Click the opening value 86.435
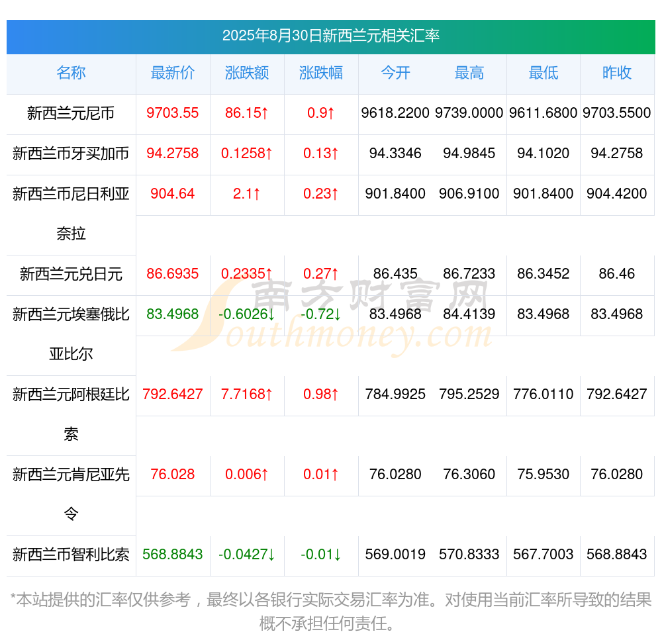This screenshot has width=662, height=644. (x=395, y=273)
